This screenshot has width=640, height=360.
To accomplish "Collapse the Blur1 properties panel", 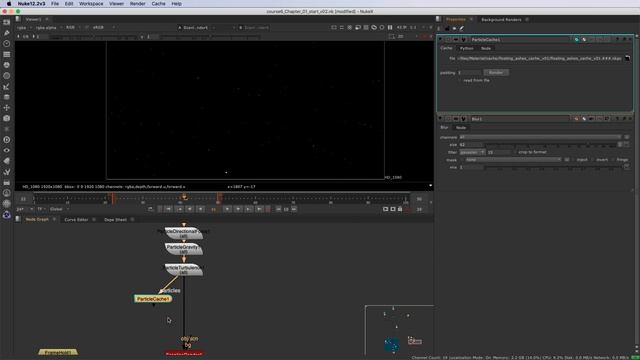I will click(x=440, y=119).
